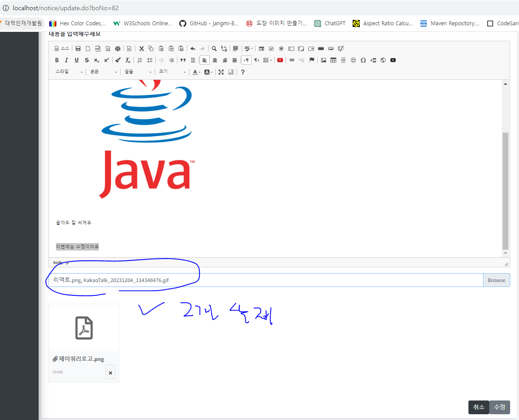
Task: Click the Save icon in editor toolbar
Action: 78,49
